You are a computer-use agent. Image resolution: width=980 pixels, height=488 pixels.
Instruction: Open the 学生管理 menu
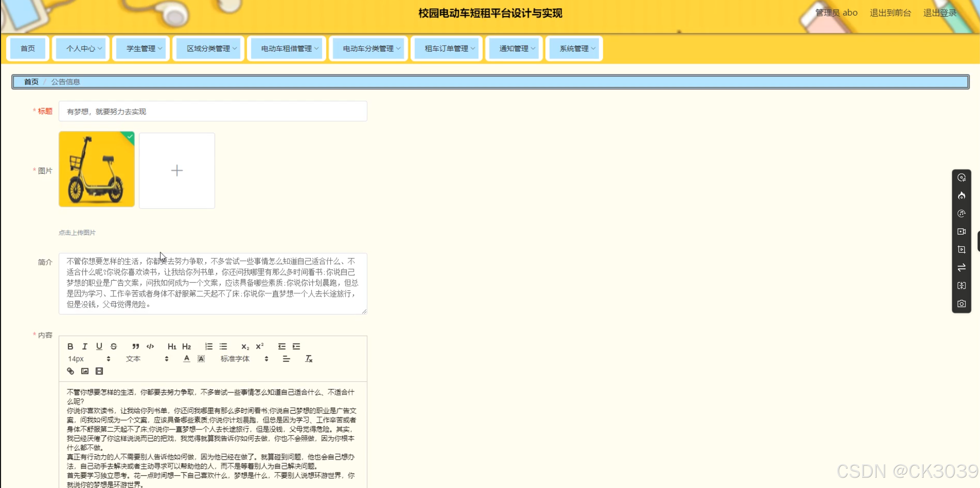(144, 48)
